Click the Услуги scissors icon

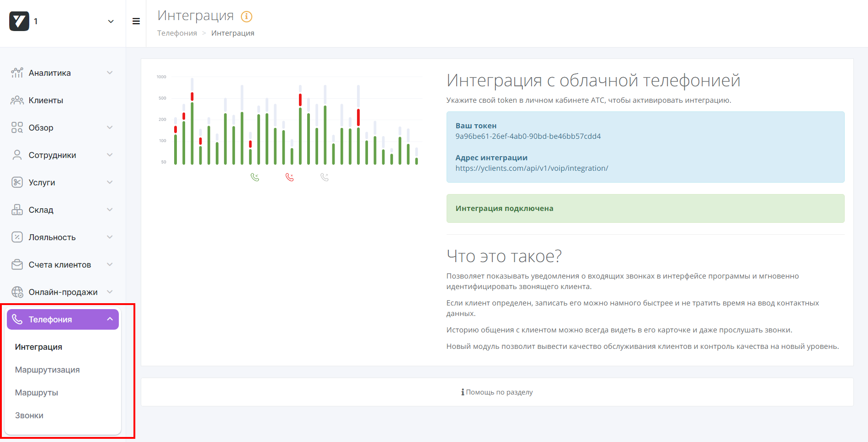17,183
